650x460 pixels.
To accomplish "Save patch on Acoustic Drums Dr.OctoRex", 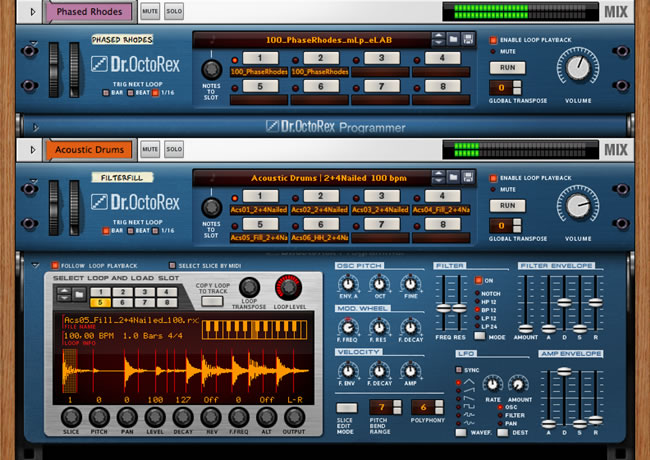I will click(x=468, y=177).
